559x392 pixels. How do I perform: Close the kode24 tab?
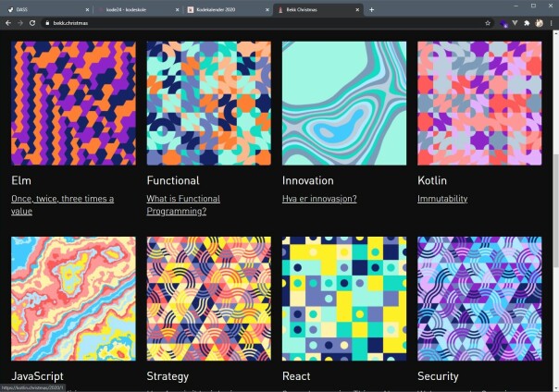pos(177,10)
